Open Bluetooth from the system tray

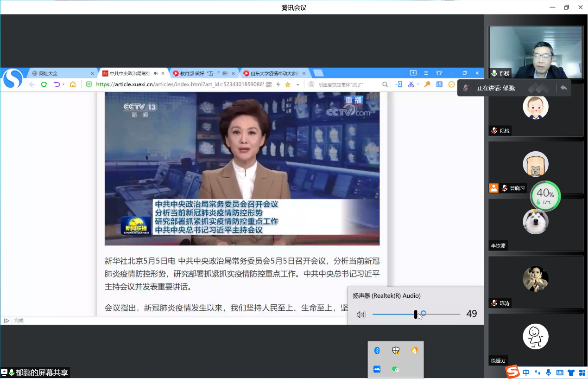coord(377,351)
